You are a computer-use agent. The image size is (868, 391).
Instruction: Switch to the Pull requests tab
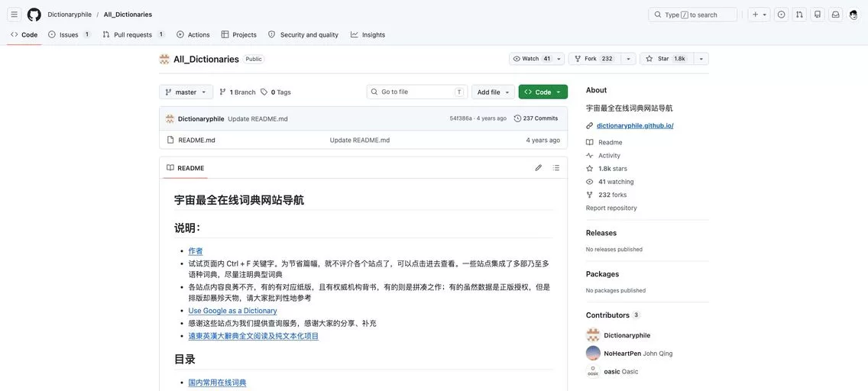(x=134, y=35)
